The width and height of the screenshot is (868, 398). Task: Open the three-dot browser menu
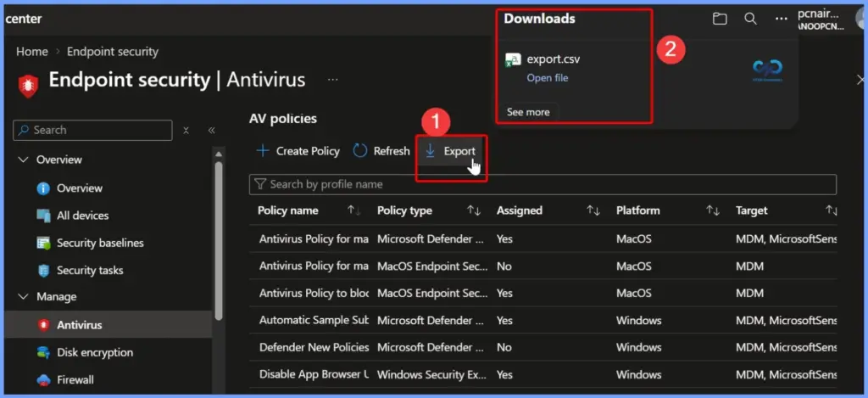(781, 19)
